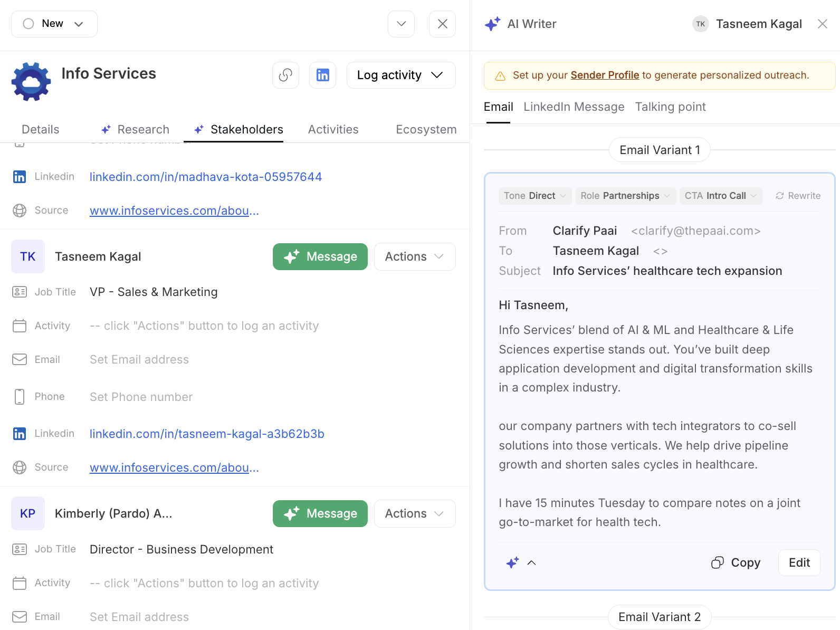Click the 'Hi Tasneem,' greeting text
Image resolution: width=840 pixels, height=630 pixels.
(x=533, y=305)
